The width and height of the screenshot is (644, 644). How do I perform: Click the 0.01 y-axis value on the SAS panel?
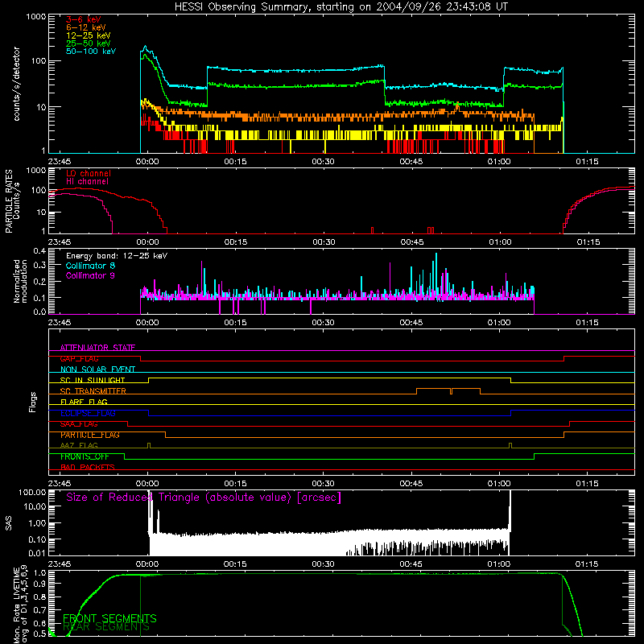pos(37,554)
